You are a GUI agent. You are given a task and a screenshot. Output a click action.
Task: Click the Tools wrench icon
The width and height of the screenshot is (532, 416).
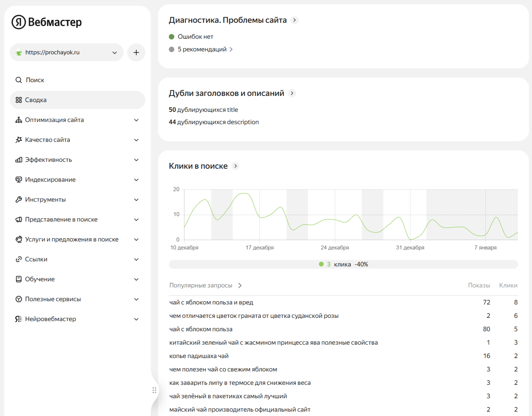click(x=19, y=199)
